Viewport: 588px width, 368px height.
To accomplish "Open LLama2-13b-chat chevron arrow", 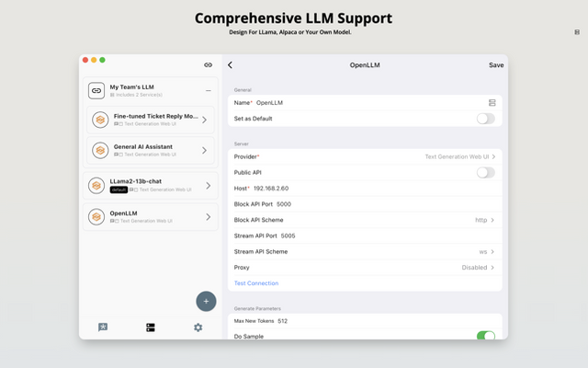I will pyautogui.click(x=209, y=186).
